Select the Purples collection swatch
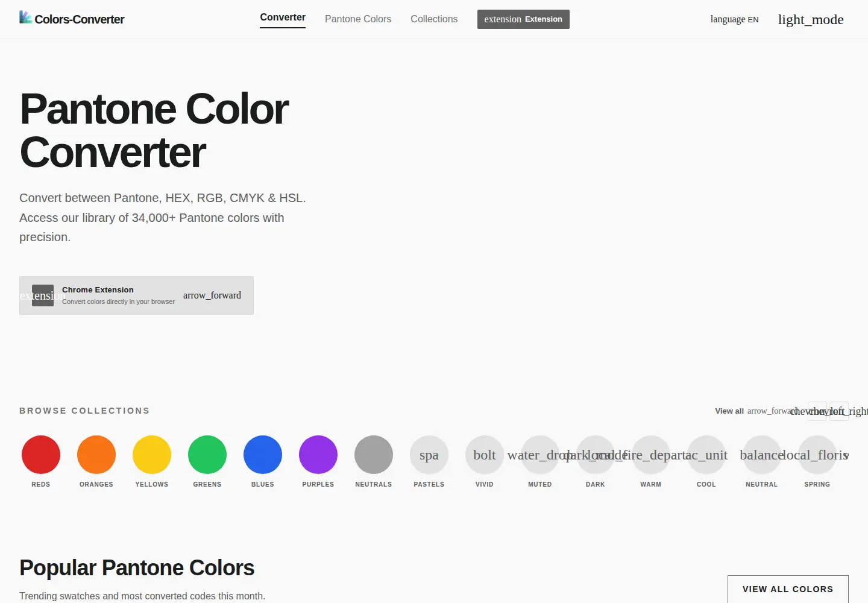 click(318, 455)
